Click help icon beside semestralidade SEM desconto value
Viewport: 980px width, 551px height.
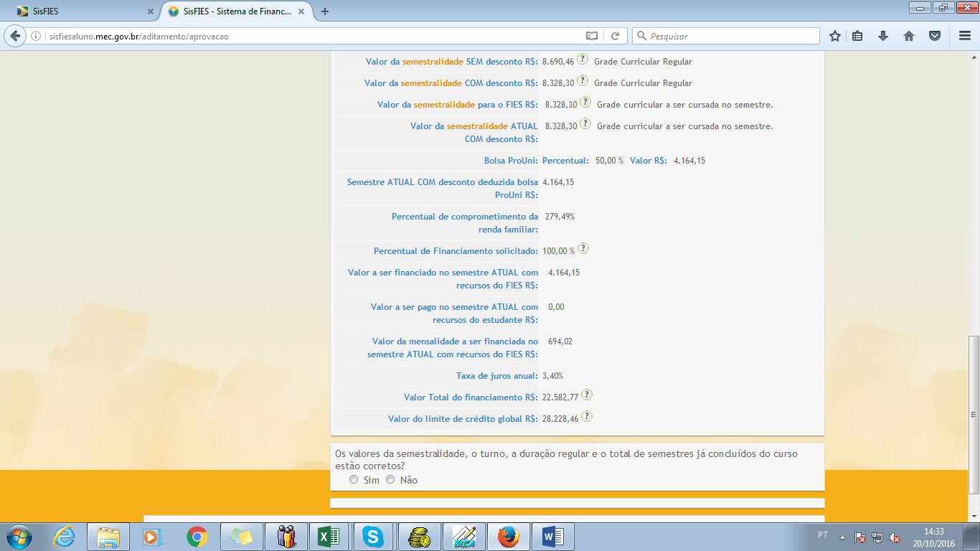(583, 60)
